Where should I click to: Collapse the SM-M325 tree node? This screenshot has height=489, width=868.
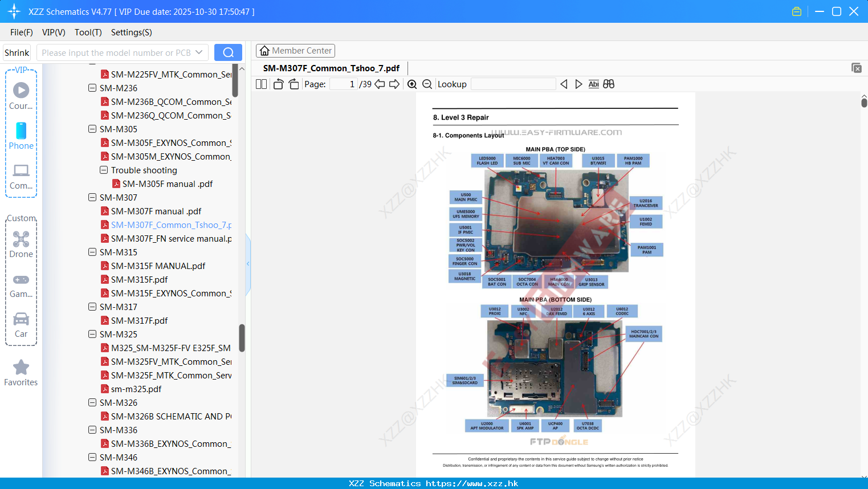(x=92, y=335)
